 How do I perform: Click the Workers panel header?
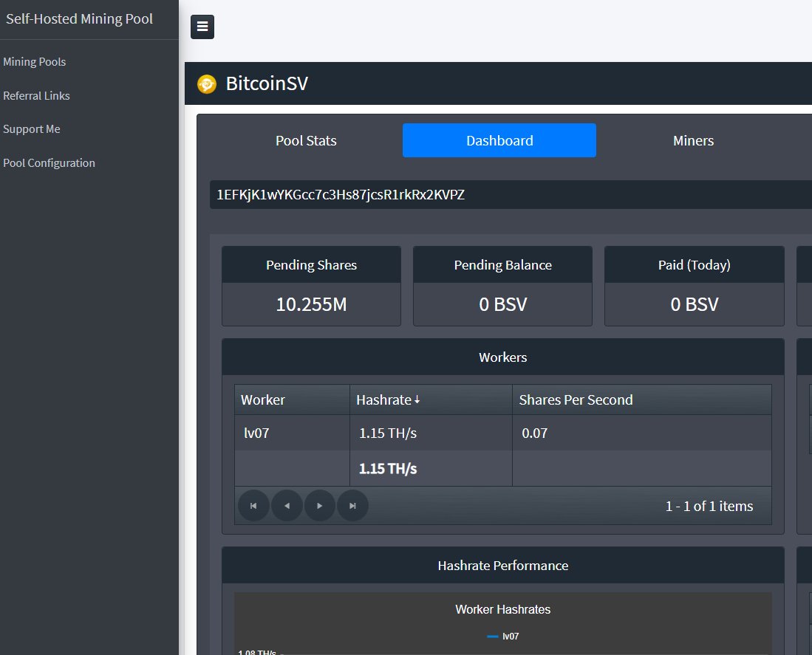pyautogui.click(x=503, y=357)
